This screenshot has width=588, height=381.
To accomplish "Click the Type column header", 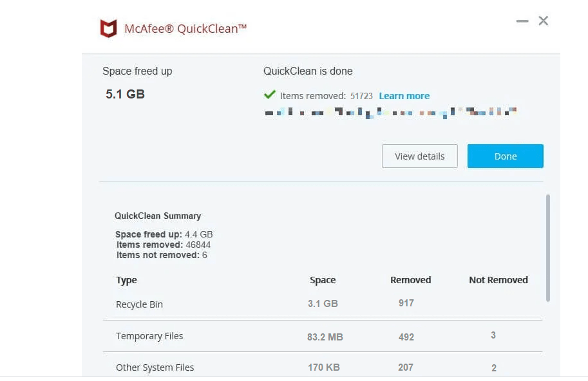I will [x=126, y=280].
